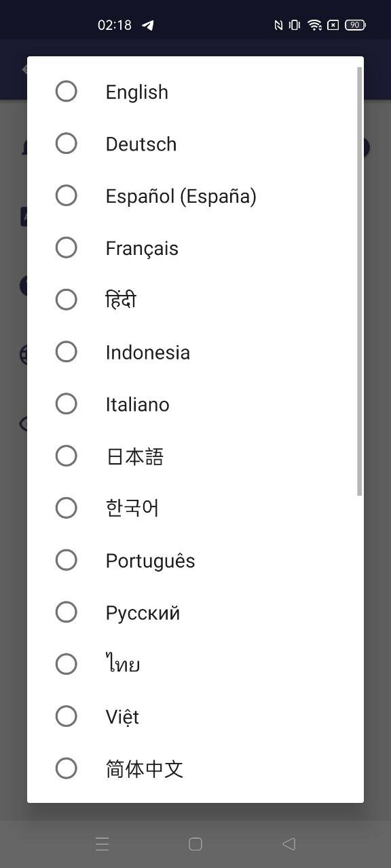The image size is (391, 868).
Task: Select Русский radio button
Action: 66,612
